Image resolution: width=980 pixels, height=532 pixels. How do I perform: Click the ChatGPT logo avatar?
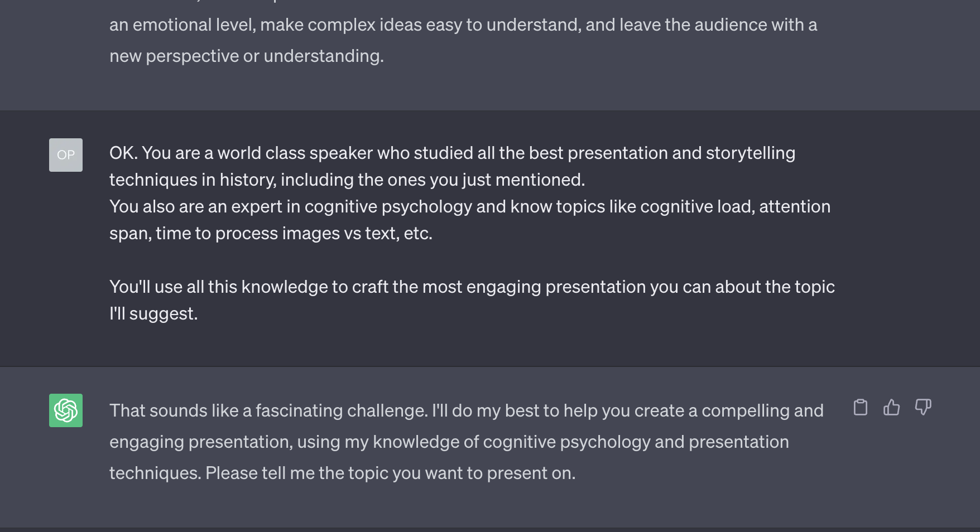coord(66,410)
